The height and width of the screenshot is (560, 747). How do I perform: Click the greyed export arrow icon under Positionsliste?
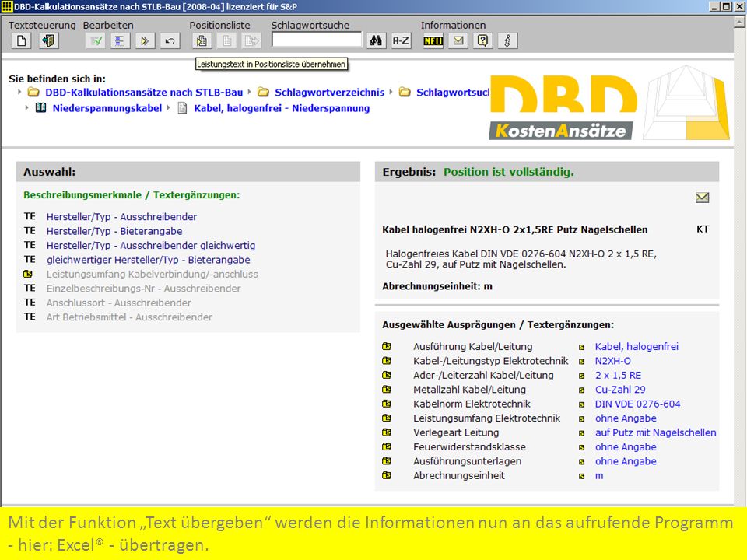pyautogui.click(x=251, y=41)
